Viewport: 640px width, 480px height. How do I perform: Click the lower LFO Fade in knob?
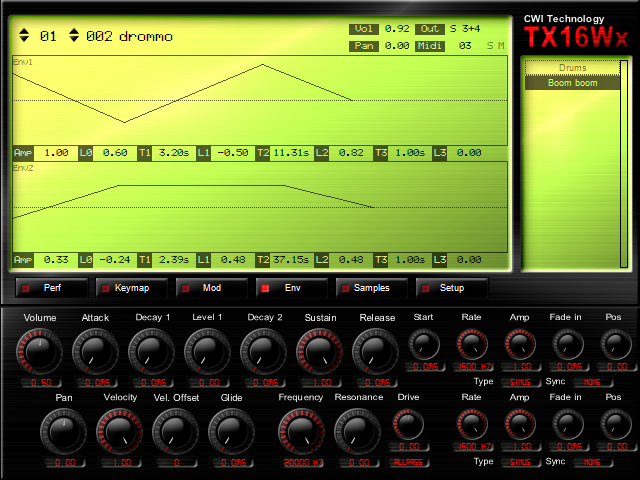pyautogui.click(x=568, y=425)
